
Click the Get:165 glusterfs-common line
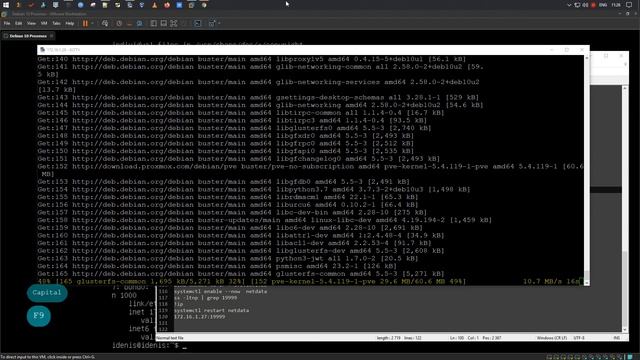[241, 274]
